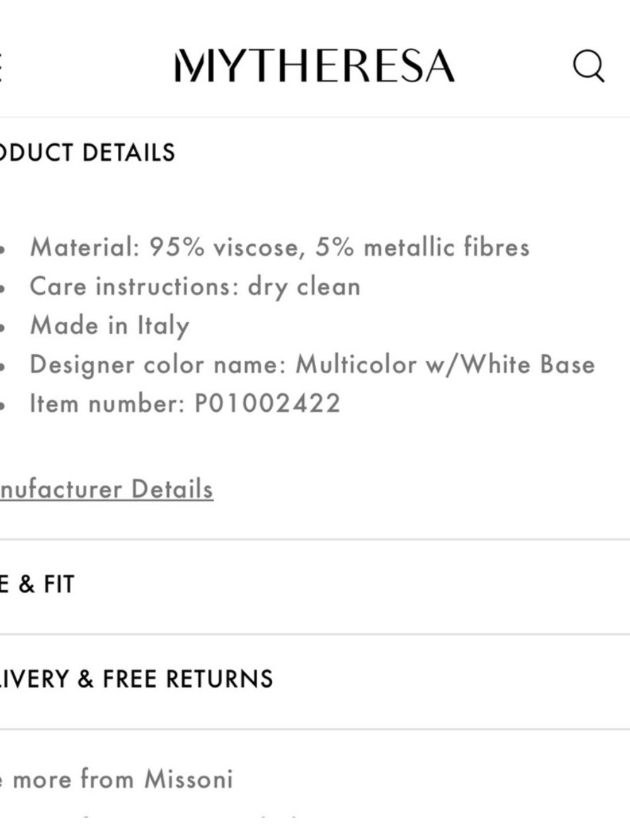Open search with the magnifier icon

tap(588, 66)
